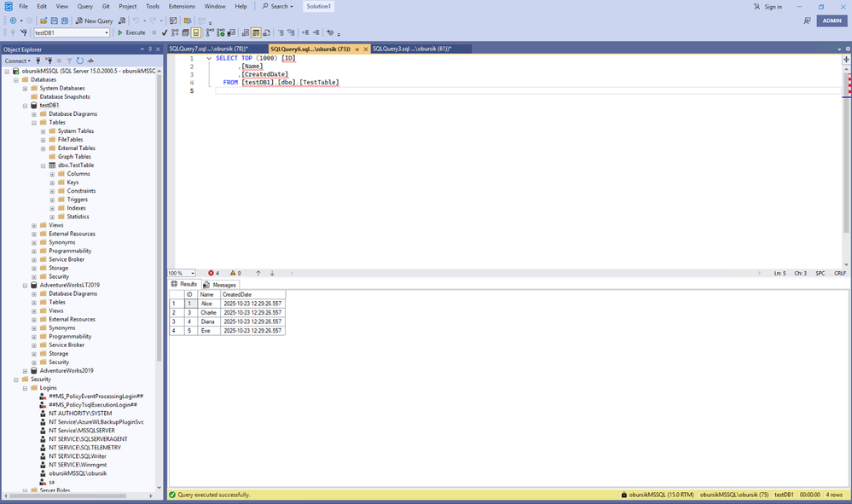The height and width of the screenshot is (504, 852).
Task: Click the Undo arrow icon
Action: click(136, 20)
